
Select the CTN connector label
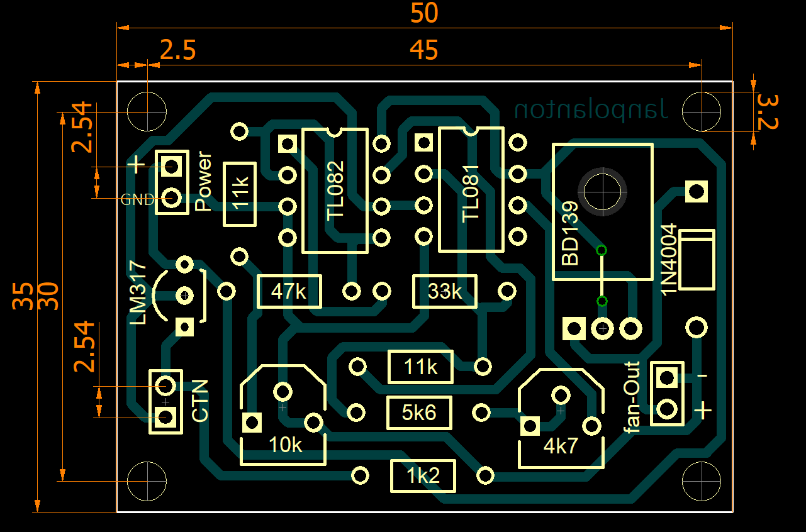200,401
